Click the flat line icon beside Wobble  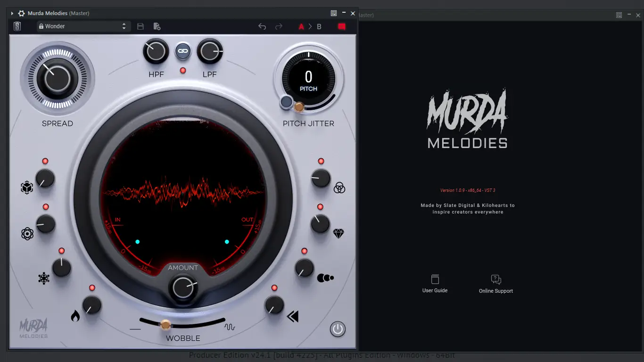coord(135,329)
